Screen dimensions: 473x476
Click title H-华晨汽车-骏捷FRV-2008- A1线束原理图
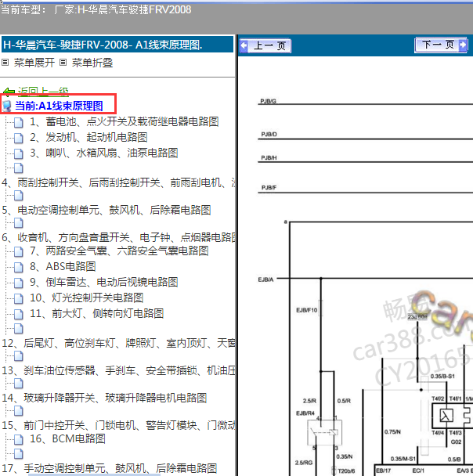(103, 45)
